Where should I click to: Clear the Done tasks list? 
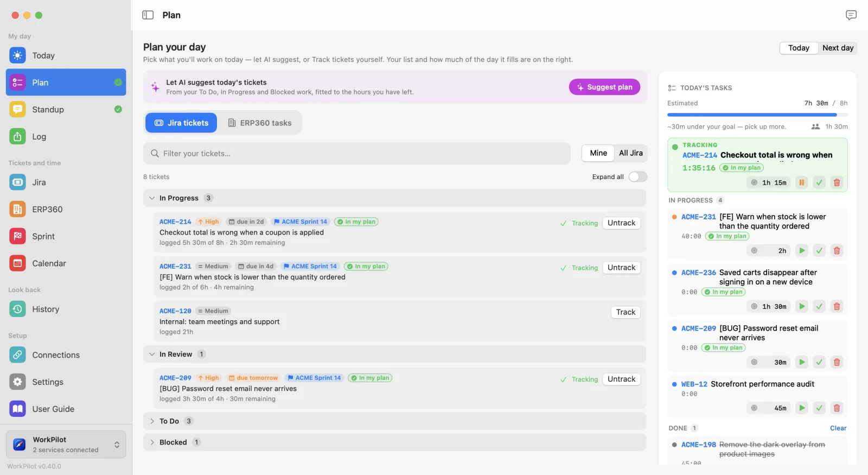coord(838,428)
